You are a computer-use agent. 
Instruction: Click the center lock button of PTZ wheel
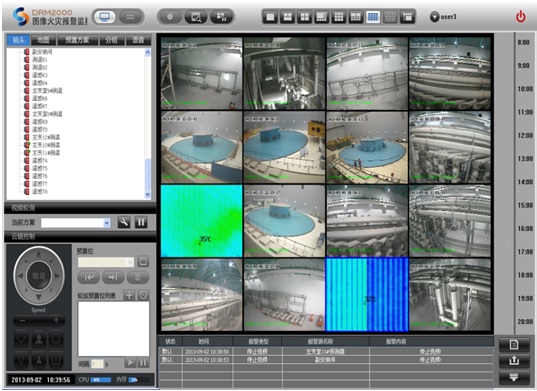coord(38,276)
